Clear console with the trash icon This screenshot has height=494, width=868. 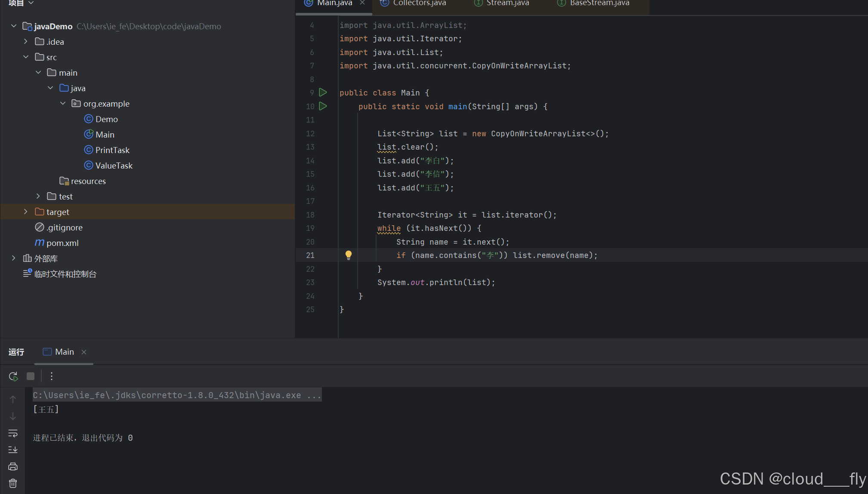(13, 483)
